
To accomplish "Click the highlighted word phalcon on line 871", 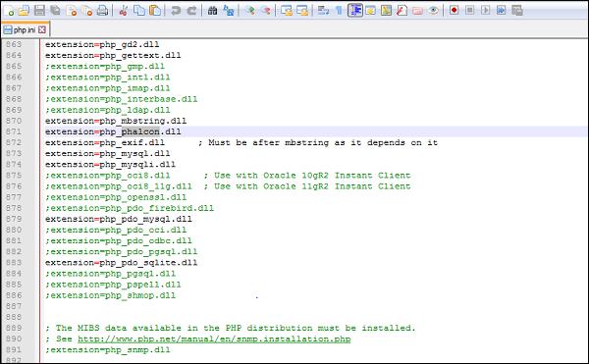I will click(140, 131).
